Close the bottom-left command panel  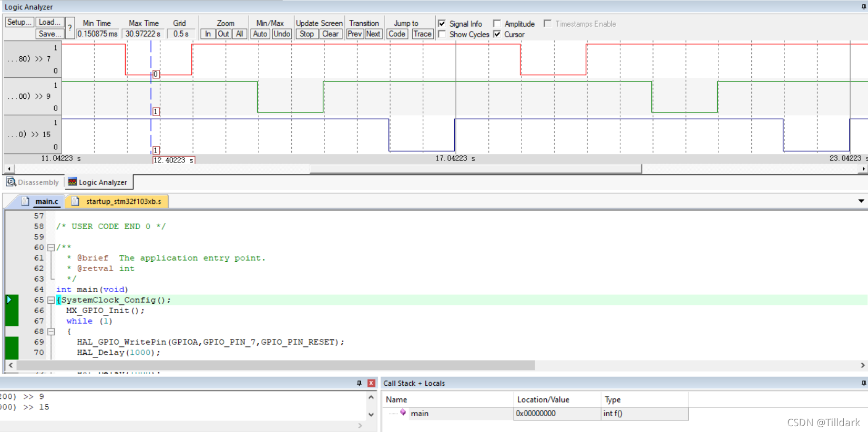click(371, 383)
